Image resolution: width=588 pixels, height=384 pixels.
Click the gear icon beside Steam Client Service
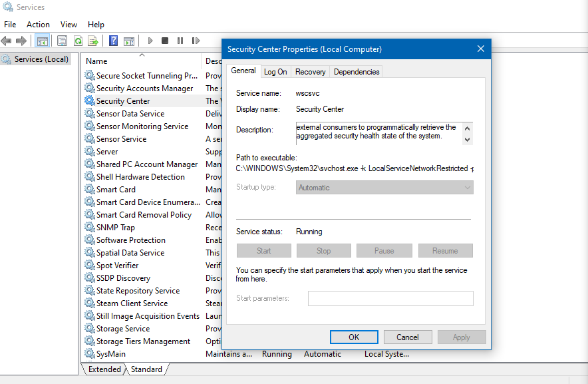click(90, 303)
